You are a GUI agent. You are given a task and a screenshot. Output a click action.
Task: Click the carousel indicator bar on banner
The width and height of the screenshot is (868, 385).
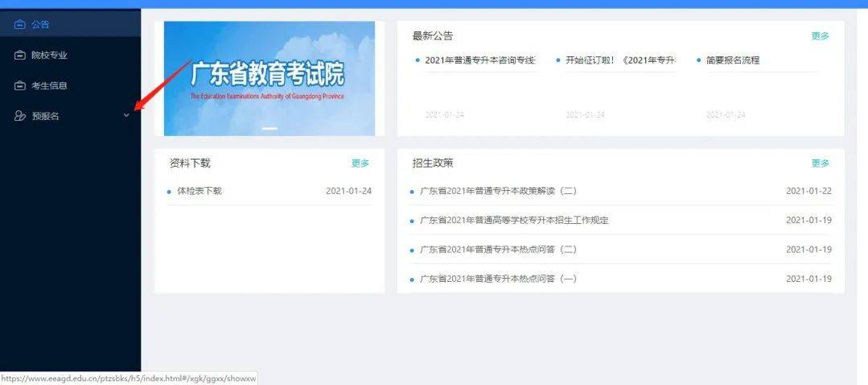click(269, 128)
